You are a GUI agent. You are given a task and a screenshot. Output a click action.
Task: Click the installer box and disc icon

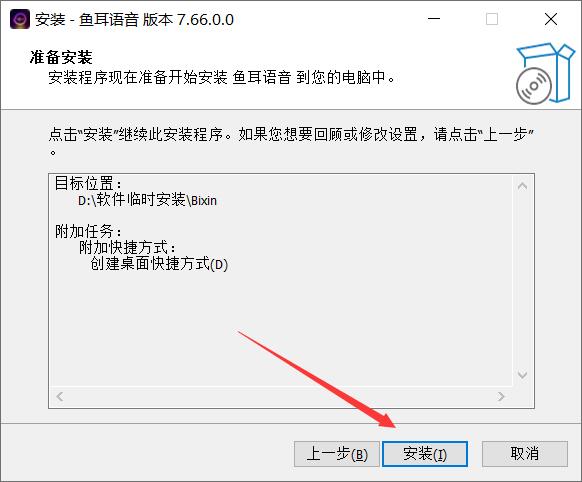pyautogui.click(x=545, y=73)
